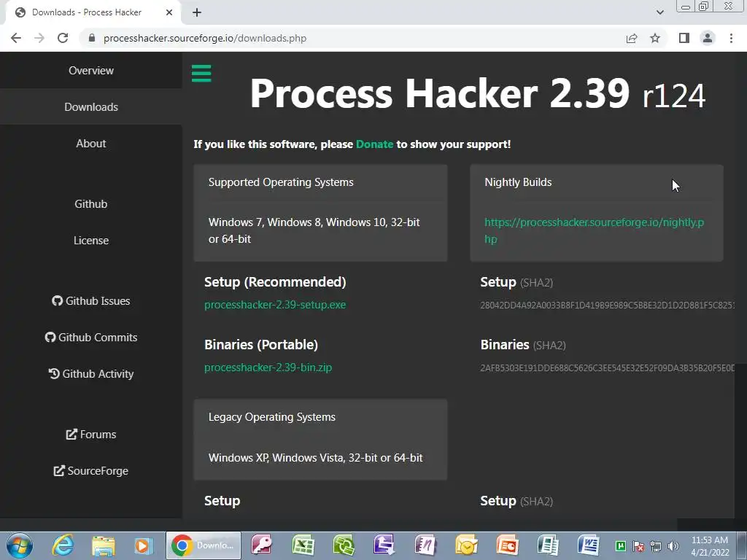Visit the SourceForge external link
747x560 pixels.
click(x=91, y=471)
